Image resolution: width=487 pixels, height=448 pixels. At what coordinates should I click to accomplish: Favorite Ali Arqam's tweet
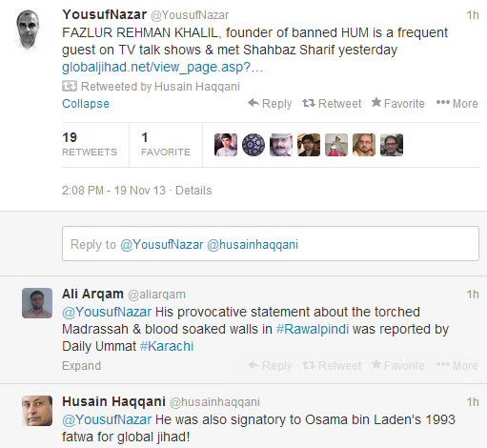pyautogui.click(x=398, y=366)
